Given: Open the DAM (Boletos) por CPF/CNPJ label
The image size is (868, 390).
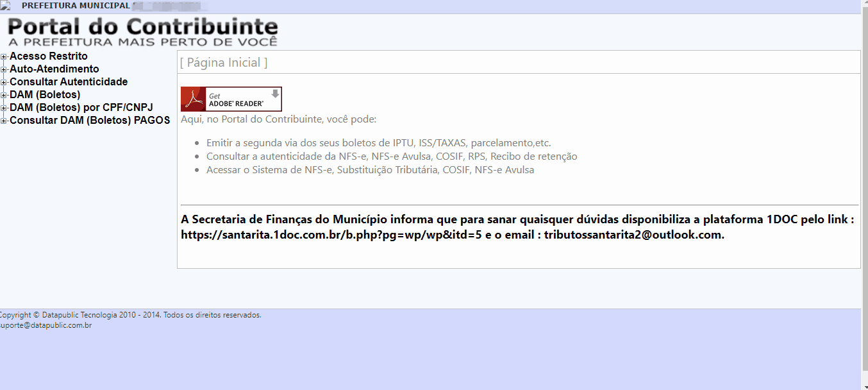Looking at the screenshot, I should (x=81, y=108).
